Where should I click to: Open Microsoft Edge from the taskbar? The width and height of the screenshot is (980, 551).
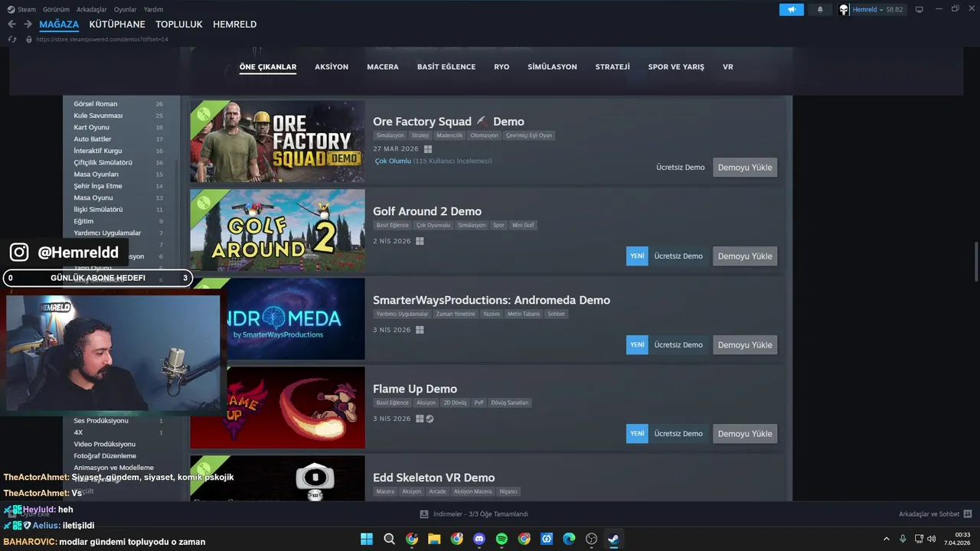(x=569, y=539)
